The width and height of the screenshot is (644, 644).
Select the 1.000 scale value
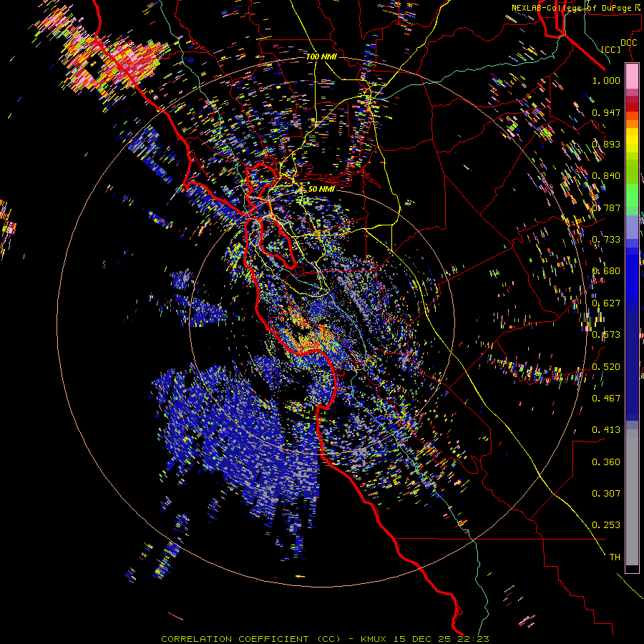tap(606, 80)
